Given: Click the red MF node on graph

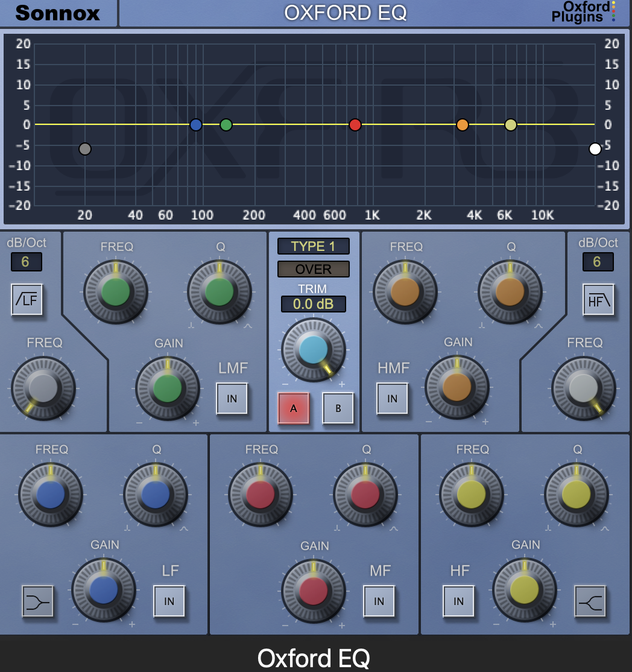Looking at the screenshot, I should 355,125.
